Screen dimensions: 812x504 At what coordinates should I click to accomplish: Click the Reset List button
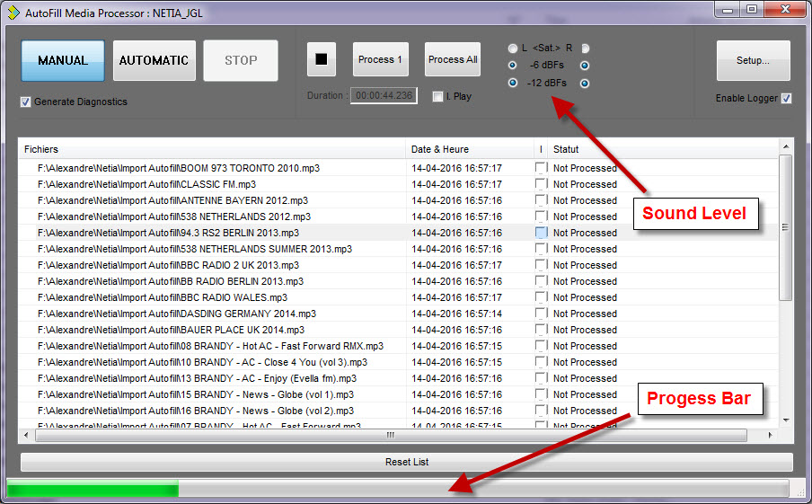pos(406,462)
